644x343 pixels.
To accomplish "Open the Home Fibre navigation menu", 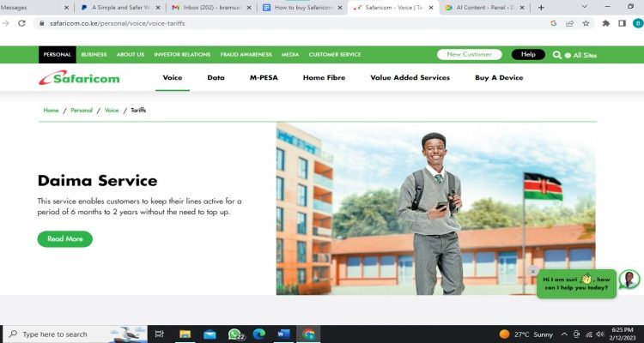I will [x=324, y=77].
